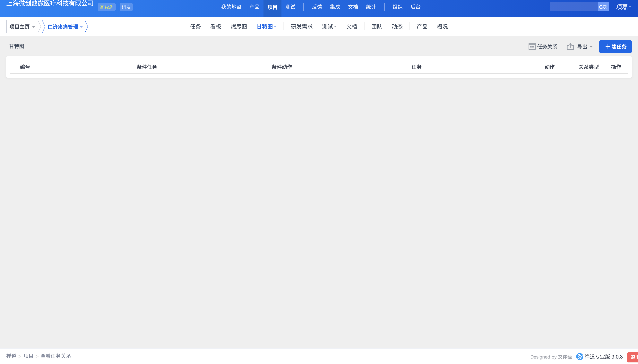The width and height of the screenshot is (638, 364).
Task: Click the 艾体验 designer link
Action: (x=565, y=357)
